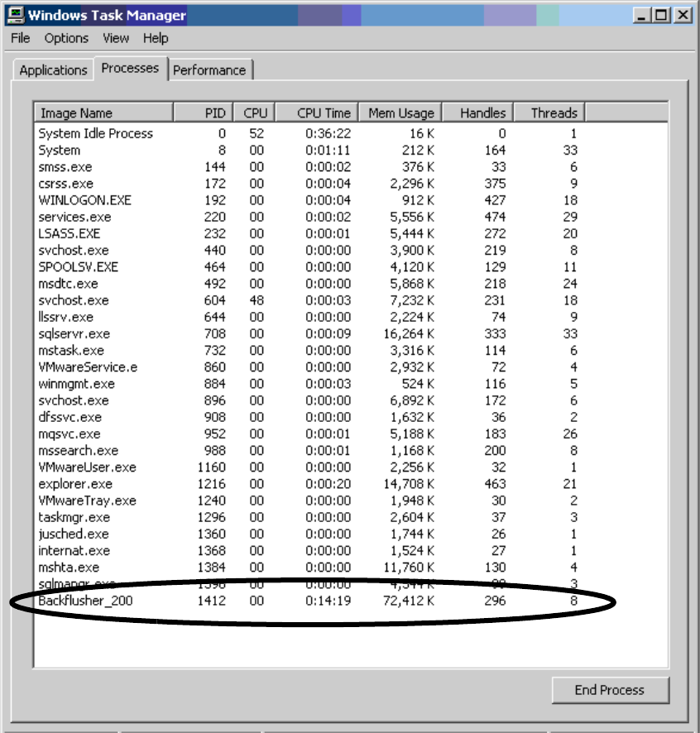Image resolution: width=700 pixels, height=733 pixels.
Task: Click the End Process button
Action: (610, 690)
